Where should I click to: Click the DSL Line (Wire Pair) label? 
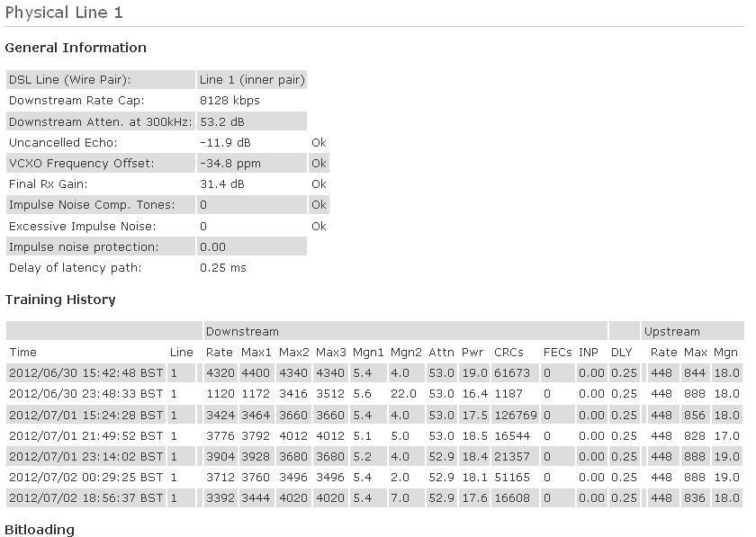(69, 80)
